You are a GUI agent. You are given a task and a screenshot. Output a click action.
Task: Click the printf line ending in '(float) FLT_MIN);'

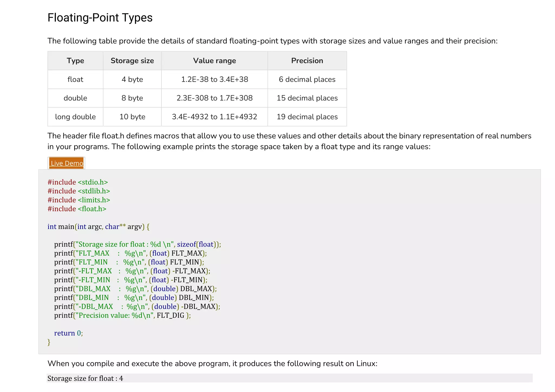129,262
